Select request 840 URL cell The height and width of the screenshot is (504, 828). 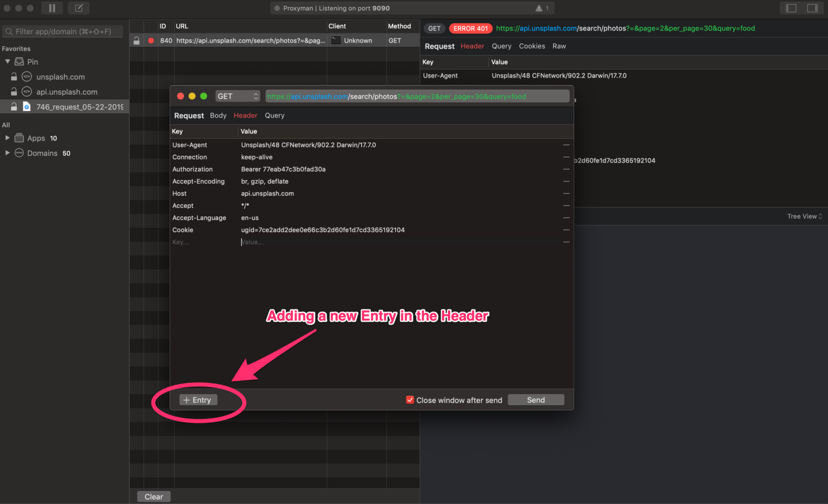point(250,40)
